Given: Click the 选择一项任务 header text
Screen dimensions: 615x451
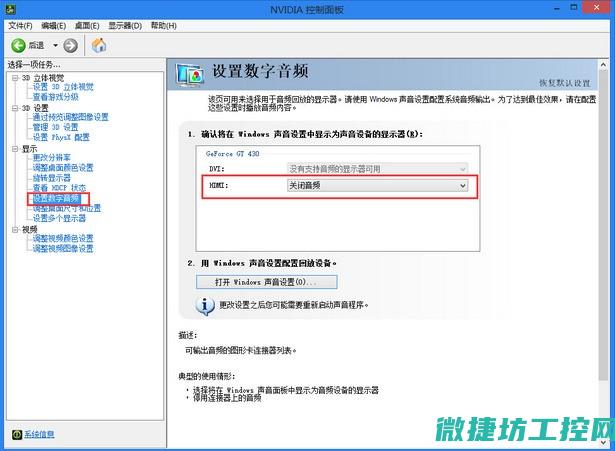Looking at the screenshot, I should [34, 65].
